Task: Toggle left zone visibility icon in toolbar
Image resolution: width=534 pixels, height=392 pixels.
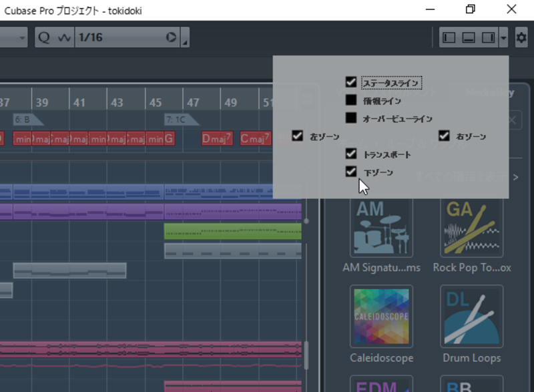Action: coord(449,37)
